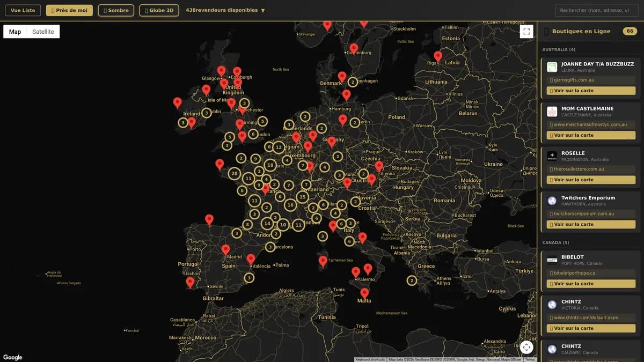The width and height of the screenshot is (644, 362).
Task: Click the red pin over Malta
Action: click(x=364, y=293)
